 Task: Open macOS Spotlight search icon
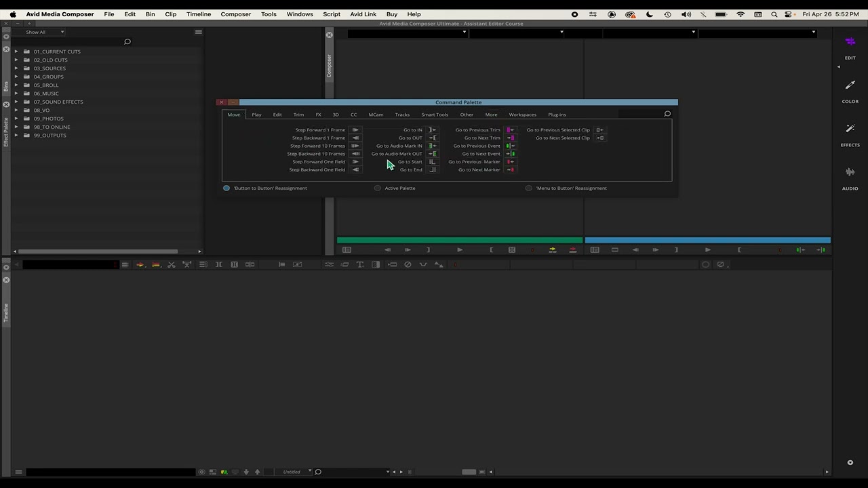point(774,14)
